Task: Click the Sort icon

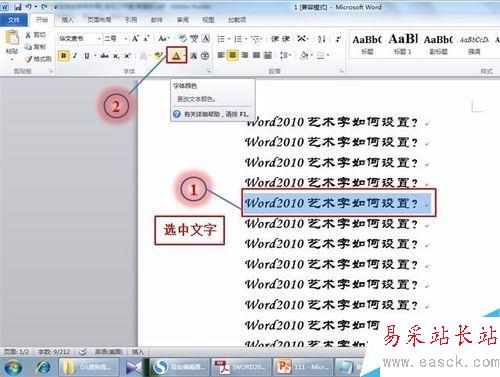Action: tap(321, 39)
